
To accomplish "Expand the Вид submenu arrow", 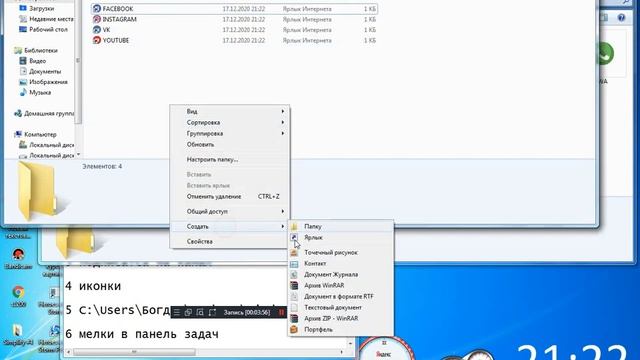I will 282,111.
